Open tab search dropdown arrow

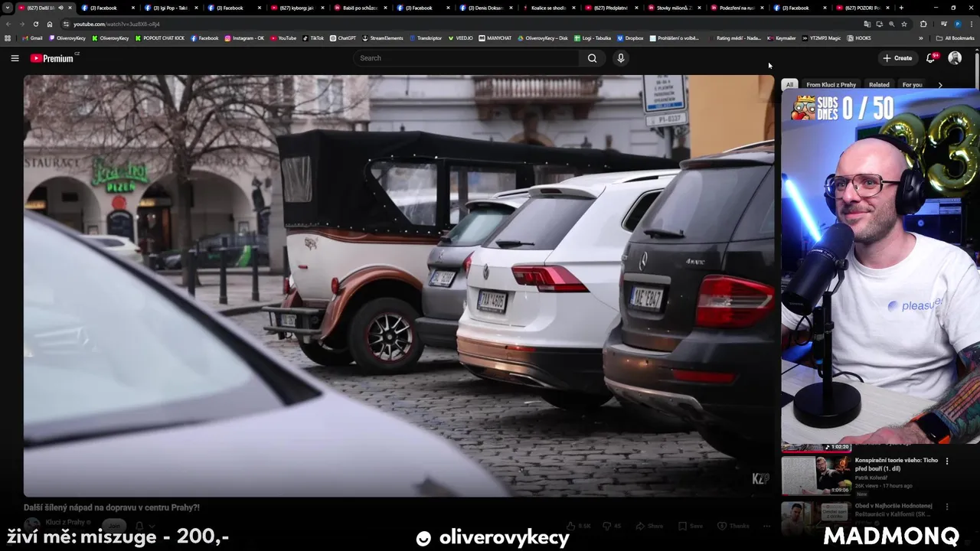pos(8,8)
